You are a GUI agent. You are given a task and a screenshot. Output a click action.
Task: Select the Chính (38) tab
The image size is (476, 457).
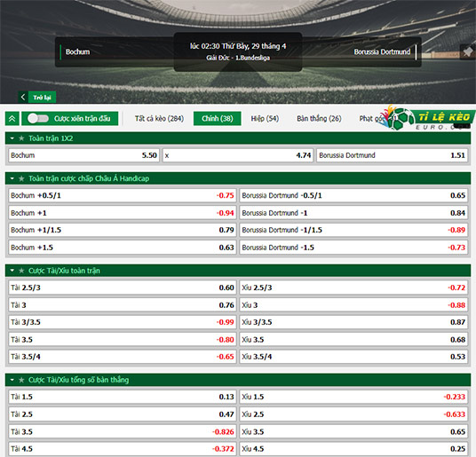tap(218, 119)
